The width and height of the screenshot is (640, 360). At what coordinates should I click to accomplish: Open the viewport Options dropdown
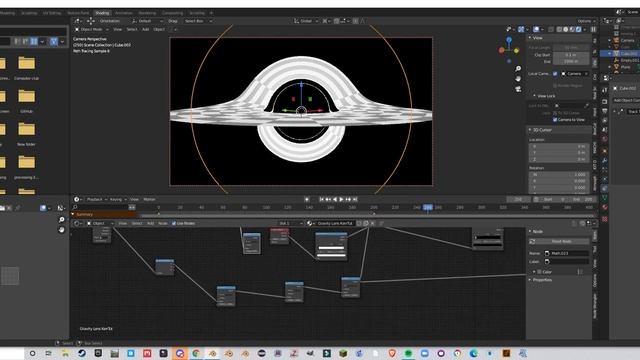click(586, 21)
